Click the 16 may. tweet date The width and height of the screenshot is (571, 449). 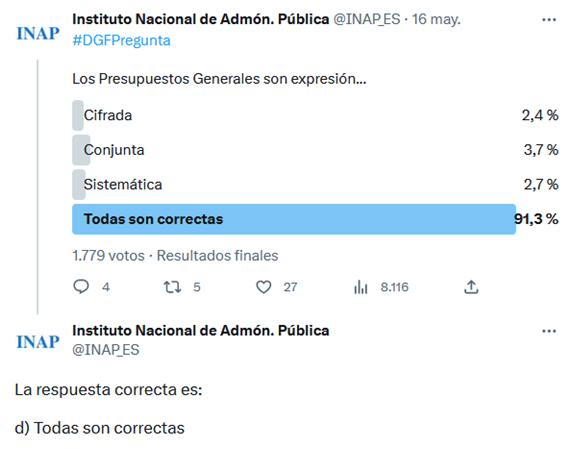point(436,19)
